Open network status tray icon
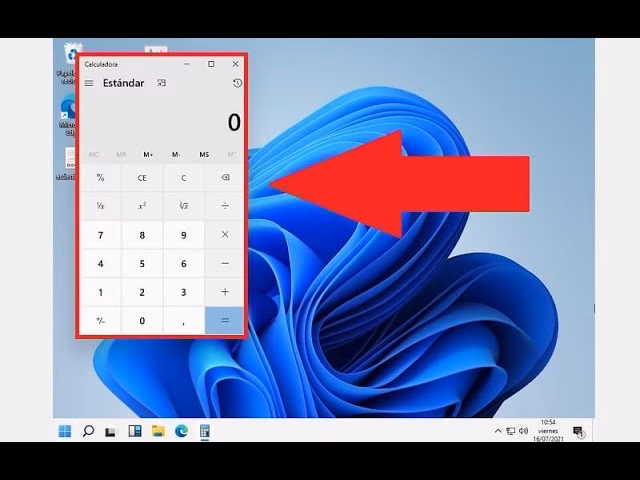 (511, 431)
